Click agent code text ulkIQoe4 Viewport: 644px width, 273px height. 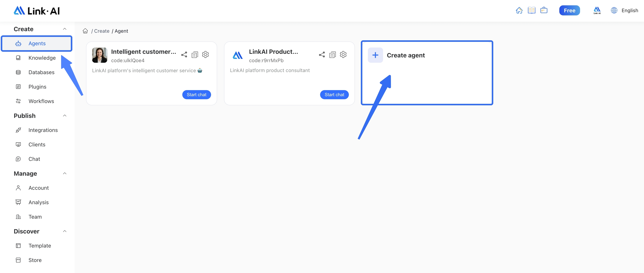coord(128,60)
